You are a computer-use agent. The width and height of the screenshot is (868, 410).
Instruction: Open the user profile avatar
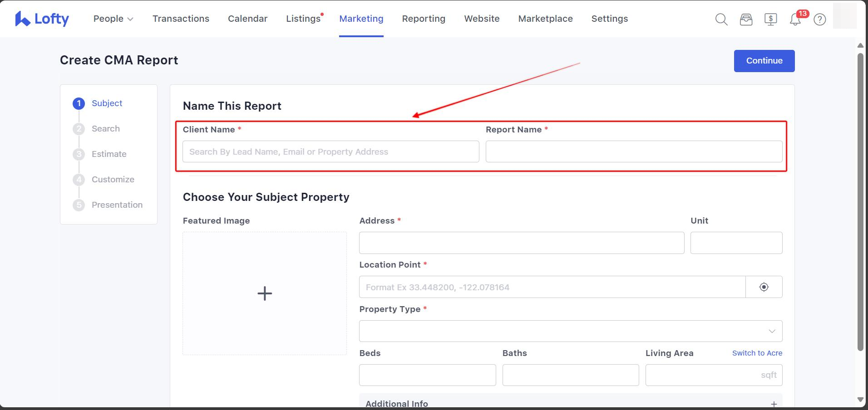(844, 16)
